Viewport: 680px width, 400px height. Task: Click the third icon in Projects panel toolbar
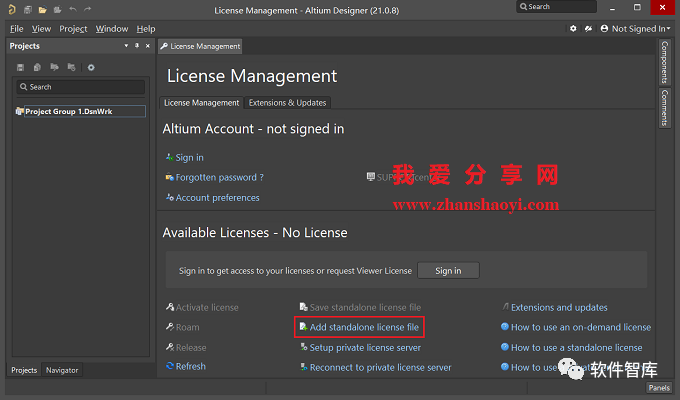[54, 67]
